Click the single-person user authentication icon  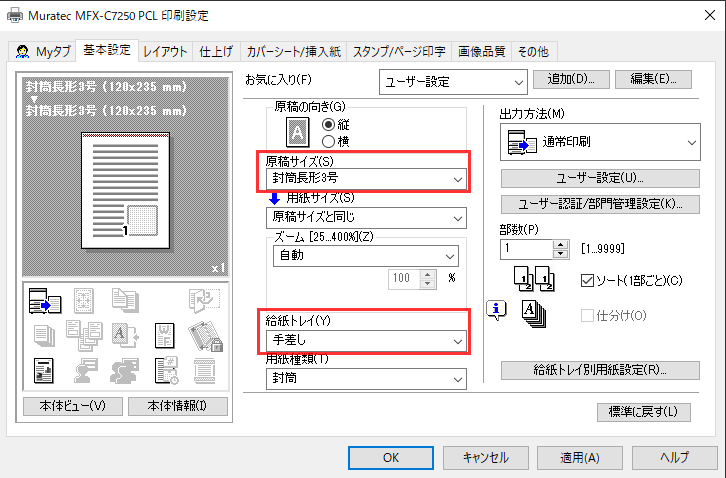pyautogui.click(x=86, y=371)
